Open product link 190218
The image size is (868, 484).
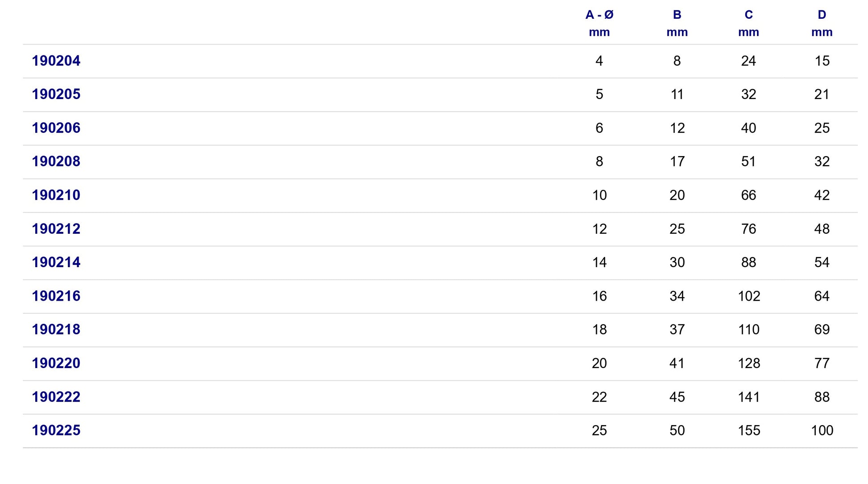pyautogui.click(x=56, y=330)
